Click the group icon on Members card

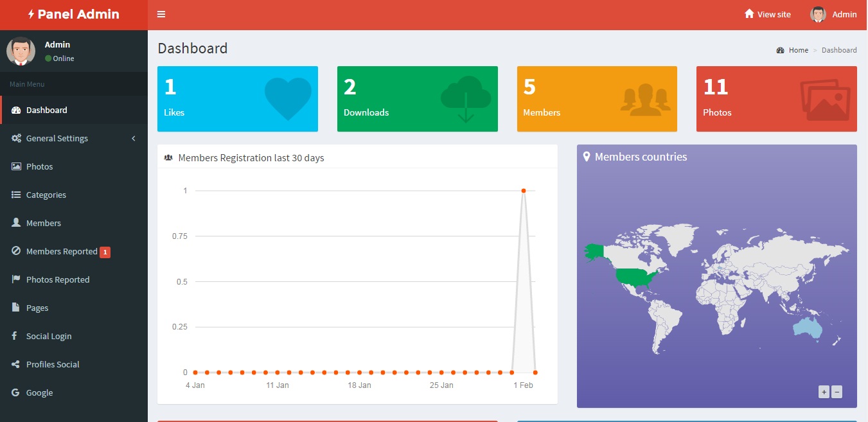[x=645, y=101]
